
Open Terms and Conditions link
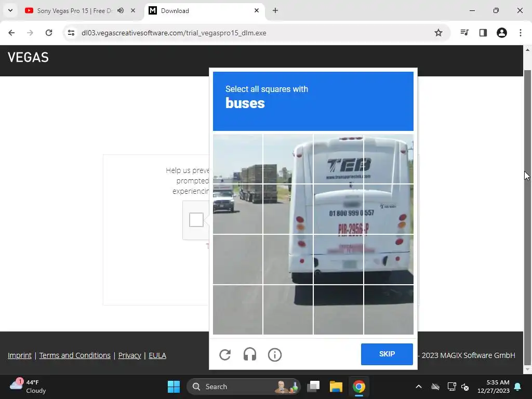coord(75,355)
